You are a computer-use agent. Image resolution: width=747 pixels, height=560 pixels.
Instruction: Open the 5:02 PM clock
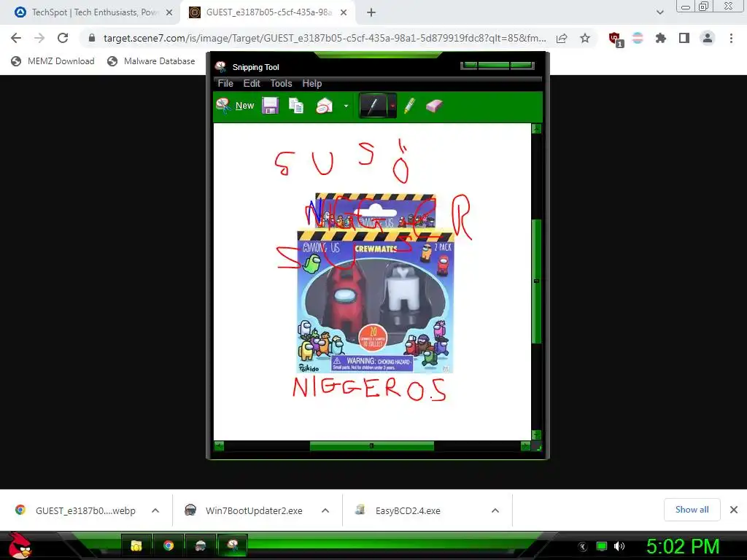click(x=683, y=546)
